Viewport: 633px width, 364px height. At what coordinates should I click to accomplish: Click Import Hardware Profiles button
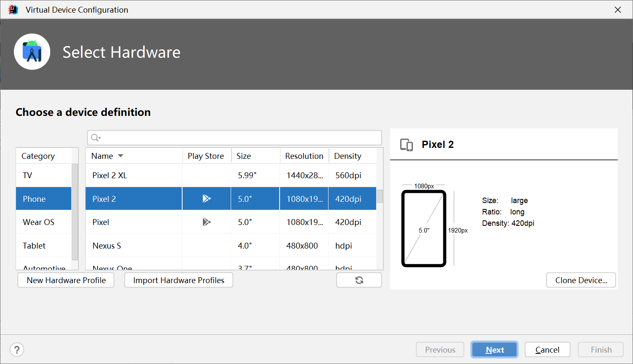[x=179, y=280]
